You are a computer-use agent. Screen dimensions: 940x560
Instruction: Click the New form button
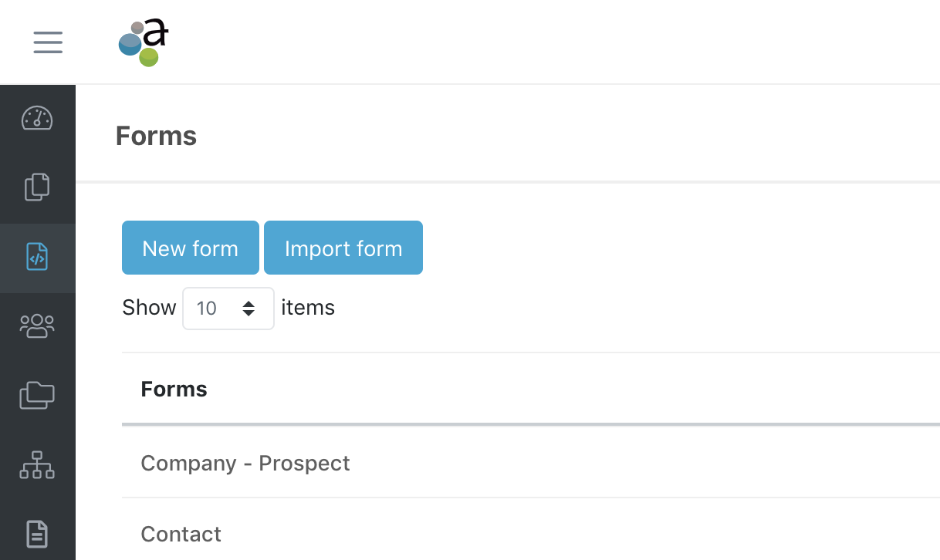[x=191, y=248]
